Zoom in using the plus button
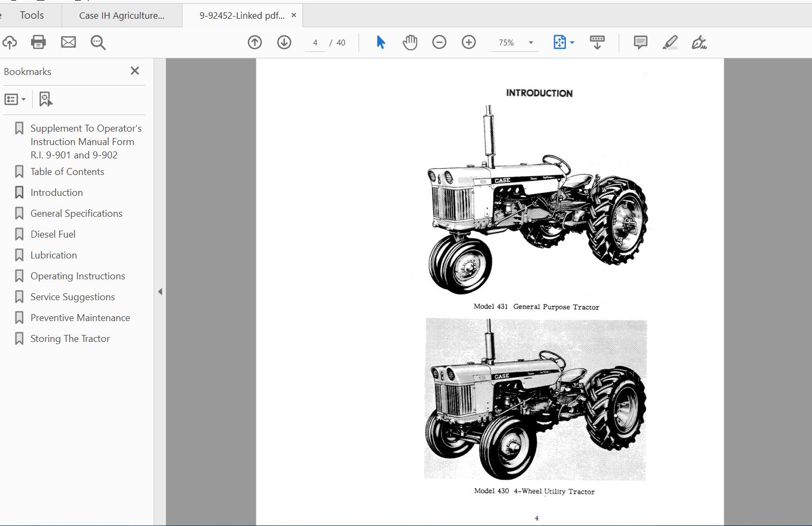812x526 pixels. 469,42
